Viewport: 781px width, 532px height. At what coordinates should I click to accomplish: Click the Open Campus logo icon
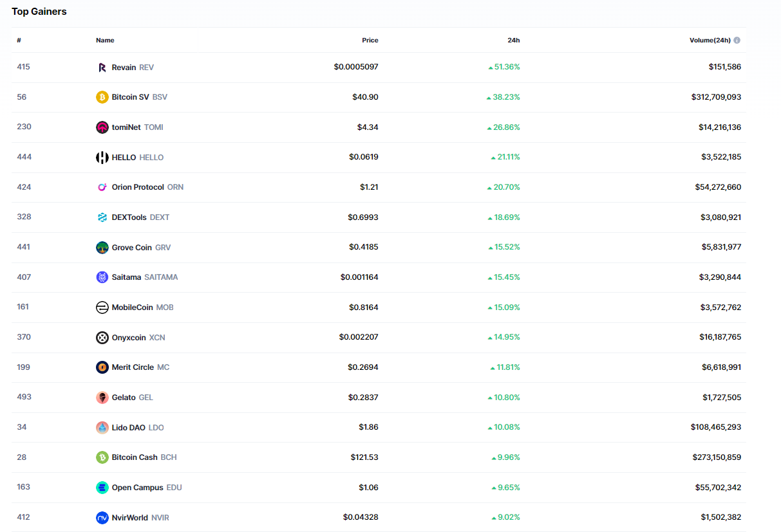pyautogui.click(x=102, y=488)
